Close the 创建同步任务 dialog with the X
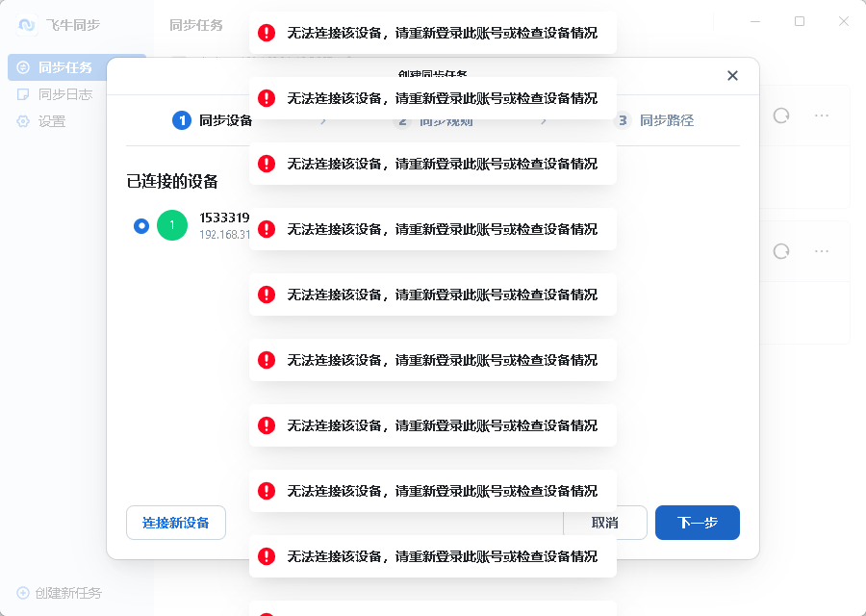 [732, 75]
